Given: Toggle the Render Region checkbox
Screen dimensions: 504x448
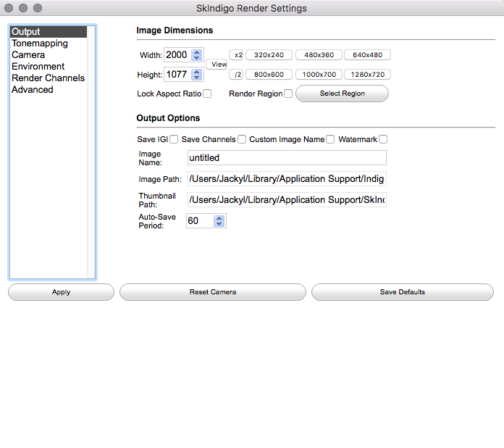Looking at the screenshot, I should click(x=288, y=94).
